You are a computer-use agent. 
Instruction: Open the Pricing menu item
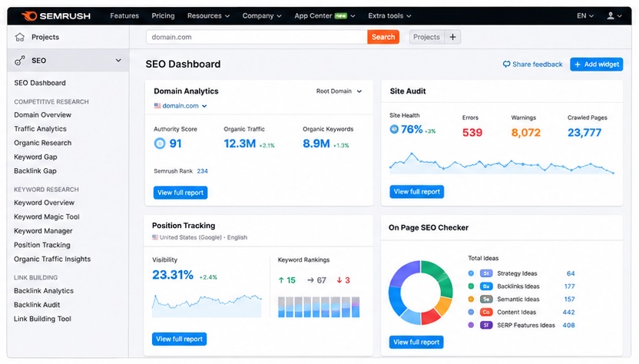(163, 16)
